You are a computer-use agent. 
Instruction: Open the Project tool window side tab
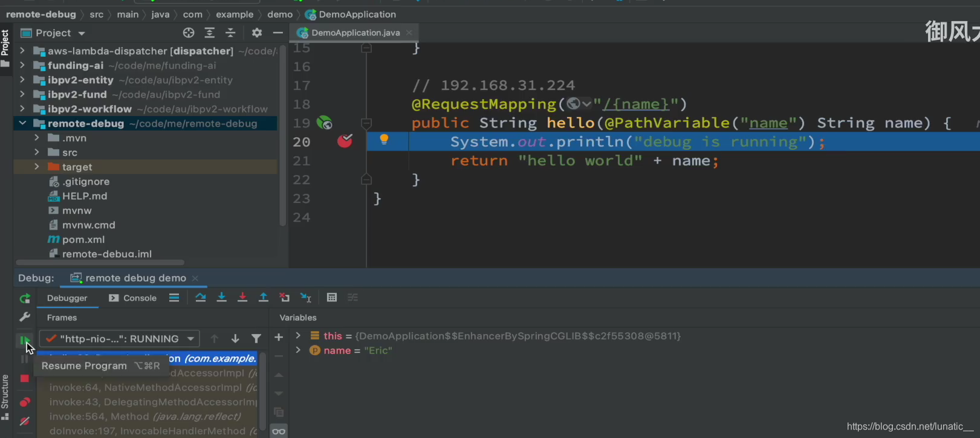[x=5, y=47]
